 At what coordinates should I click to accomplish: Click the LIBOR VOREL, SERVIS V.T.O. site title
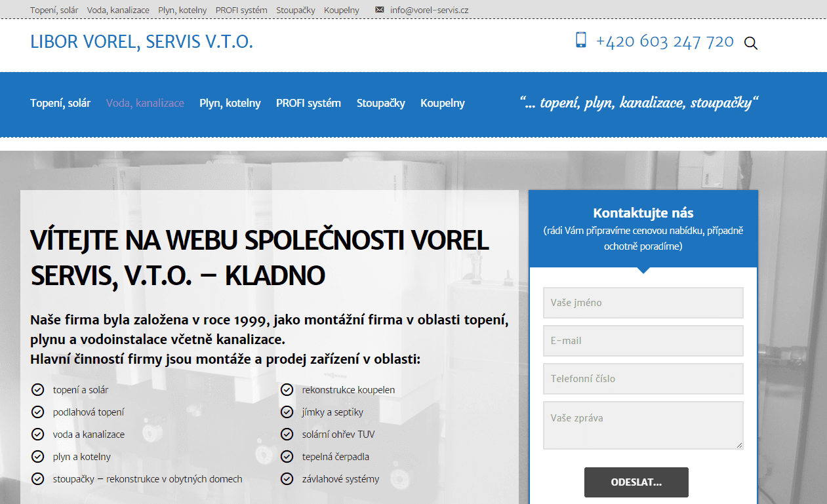coord(142,42)
